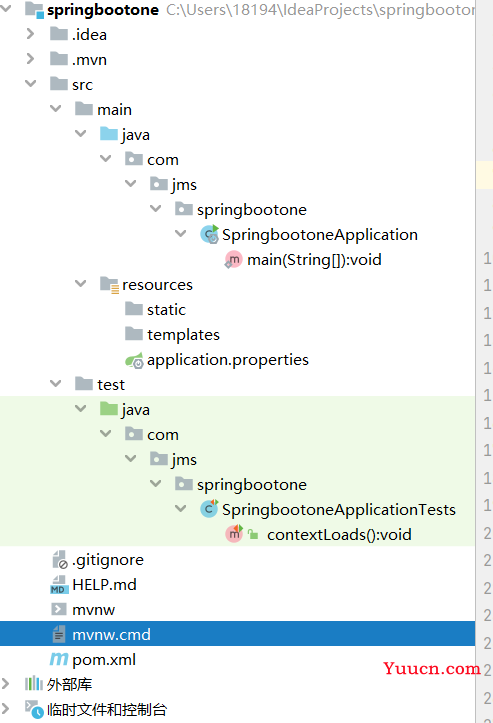Click the jms package icon under test
This screenshot has height=723, width=493.
coord(159,458)
